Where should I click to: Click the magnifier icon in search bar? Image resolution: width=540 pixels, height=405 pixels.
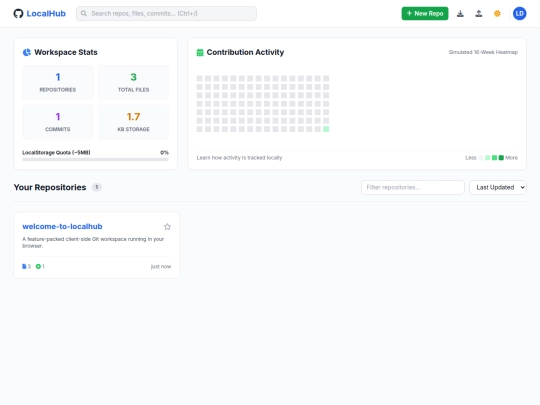84,13
